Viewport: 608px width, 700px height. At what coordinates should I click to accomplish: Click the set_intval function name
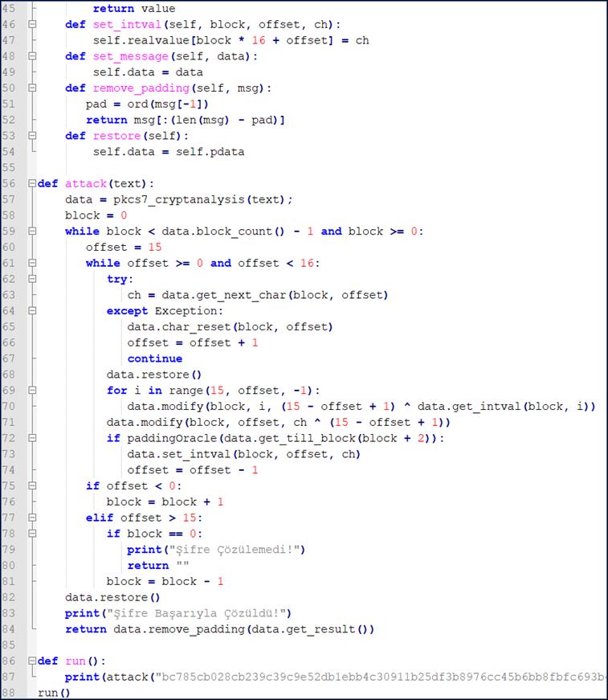127,25
